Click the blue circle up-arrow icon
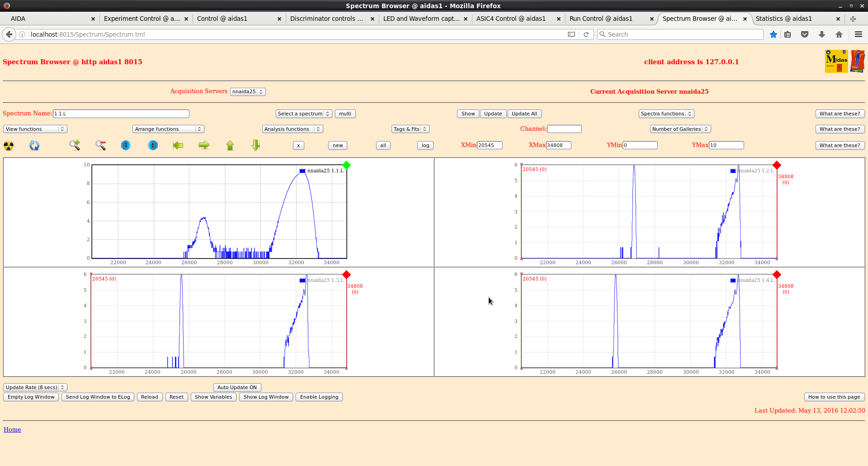This screenshot has width=868, height=466. pyautogui.click(x=153, y=145)
